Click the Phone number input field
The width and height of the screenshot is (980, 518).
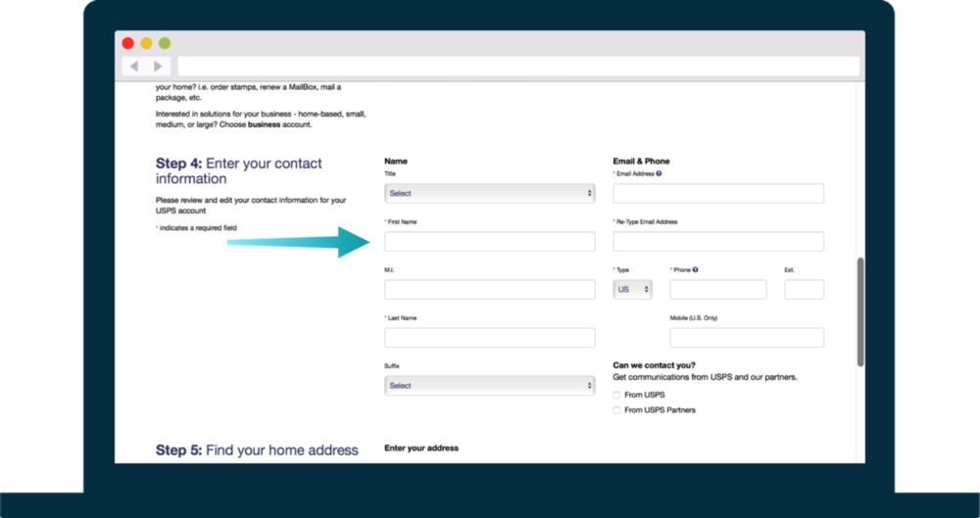tap(718, 290)
